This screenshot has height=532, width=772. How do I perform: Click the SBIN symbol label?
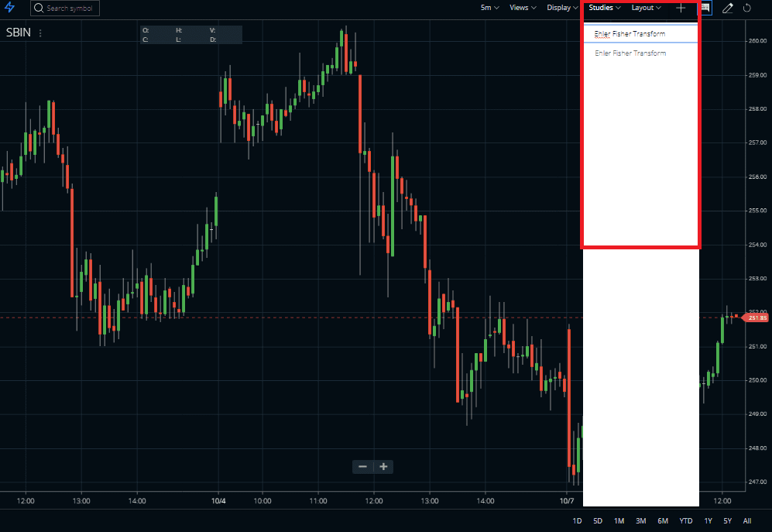click(x=19, y=33)
